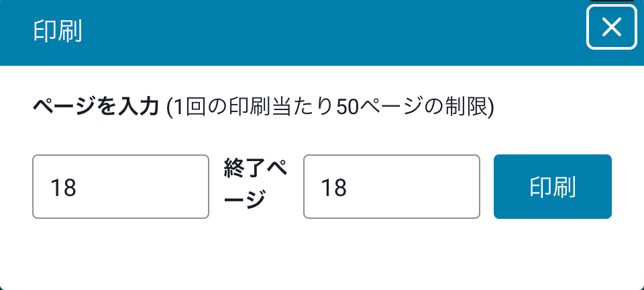Click the 印刷 title in the header

(57, 32)
